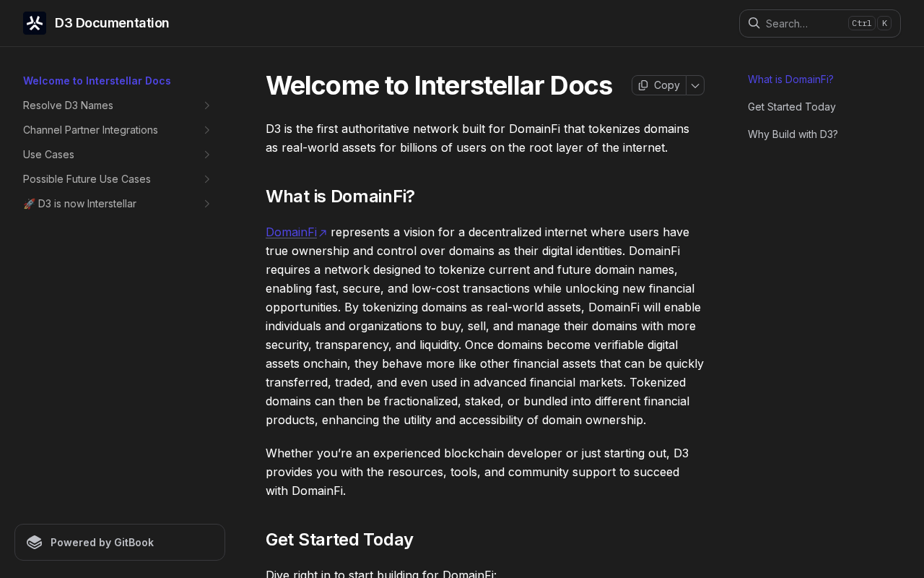924x578 pixels.
Task: Expand the Use Cases section chevron
Action: [x=207, y=155]
